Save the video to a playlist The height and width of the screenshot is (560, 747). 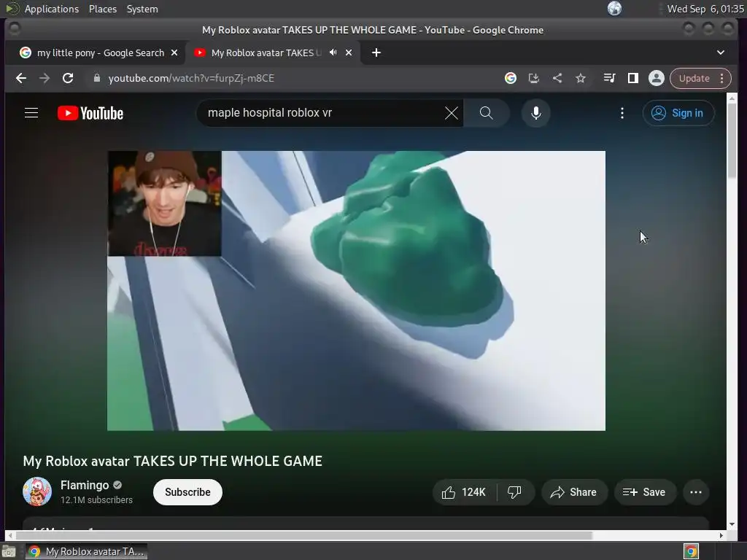pyautogui.click(x=645, y=492)
